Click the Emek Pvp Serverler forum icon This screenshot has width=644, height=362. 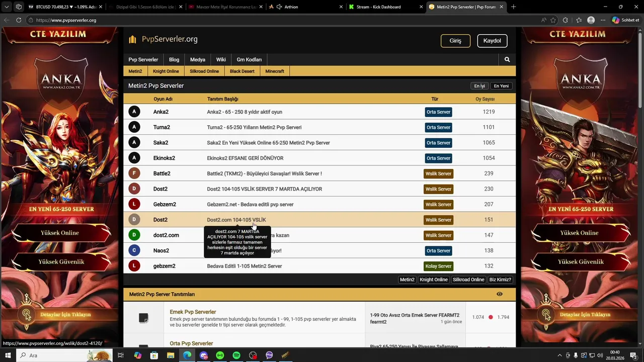[143, 318]
